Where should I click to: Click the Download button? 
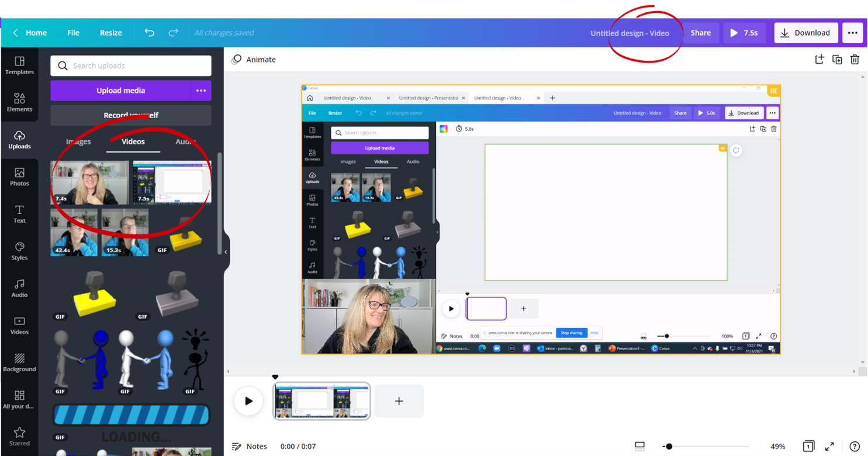click(806, 33)
